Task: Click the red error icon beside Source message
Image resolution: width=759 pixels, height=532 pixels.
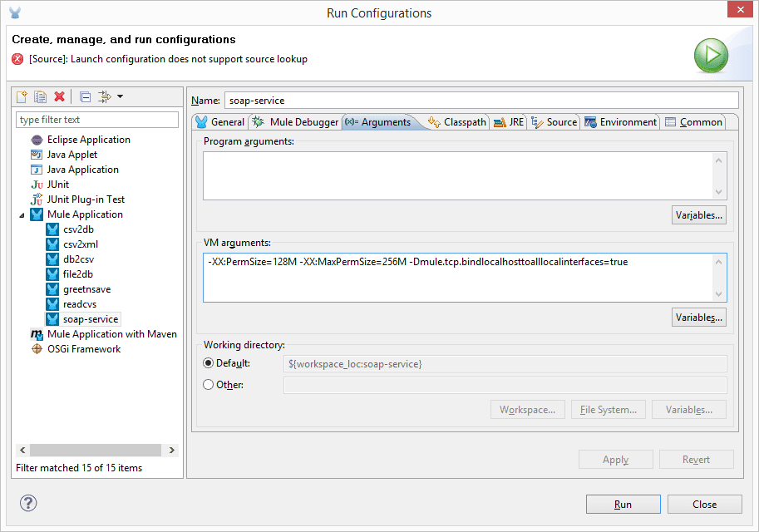Action: coord(17,59)
